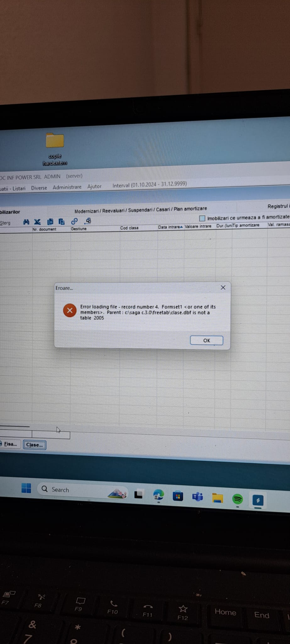Click the chain link toolbar icon
The height and width of the screenshot is (644, 290).
click(x=74, y=221)
